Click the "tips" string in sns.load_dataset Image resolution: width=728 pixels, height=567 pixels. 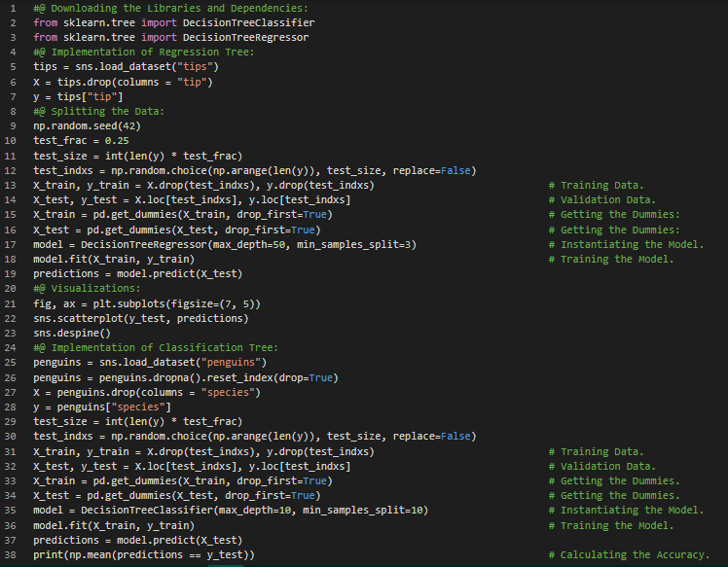pyautogui.click(x=201, y=67)
